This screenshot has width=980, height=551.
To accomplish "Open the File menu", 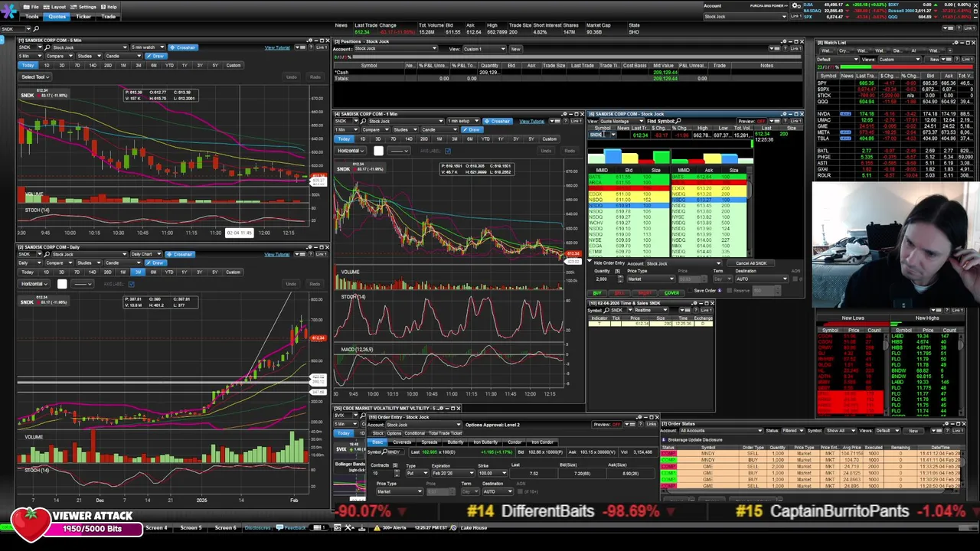I will [31, 6].
